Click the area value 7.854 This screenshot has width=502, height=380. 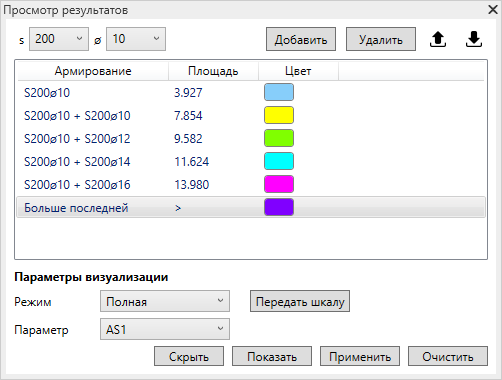tap(188, 116)
